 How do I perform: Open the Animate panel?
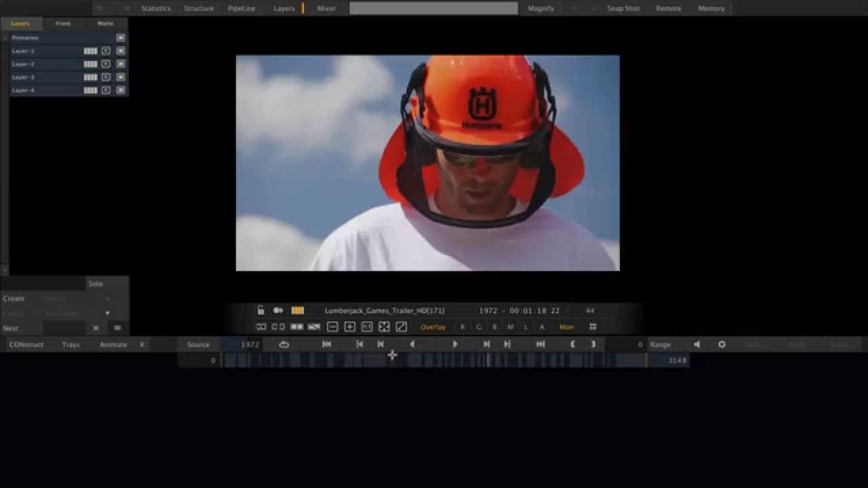(x=113, y=344)
